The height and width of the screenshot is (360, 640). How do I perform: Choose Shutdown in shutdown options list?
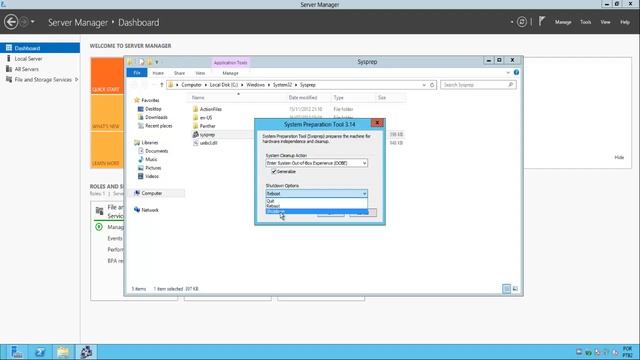(316, 211)
